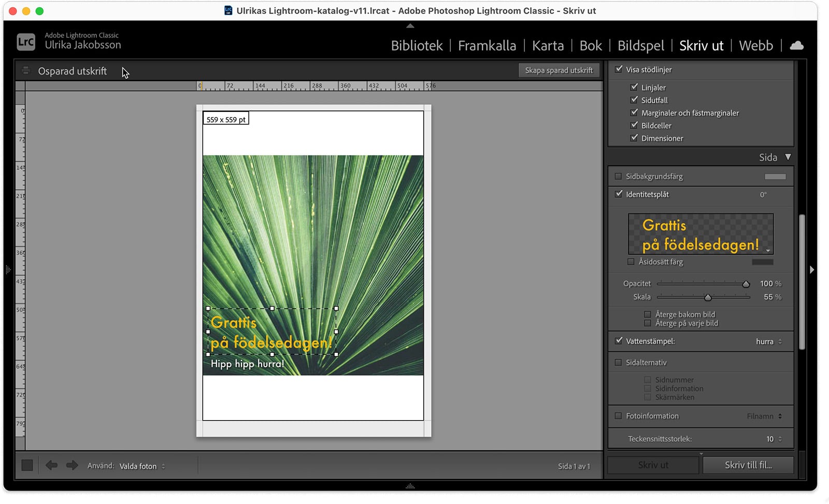Switch to the Bibliotek module
This screenshot has height=504, width=829.
417,46
